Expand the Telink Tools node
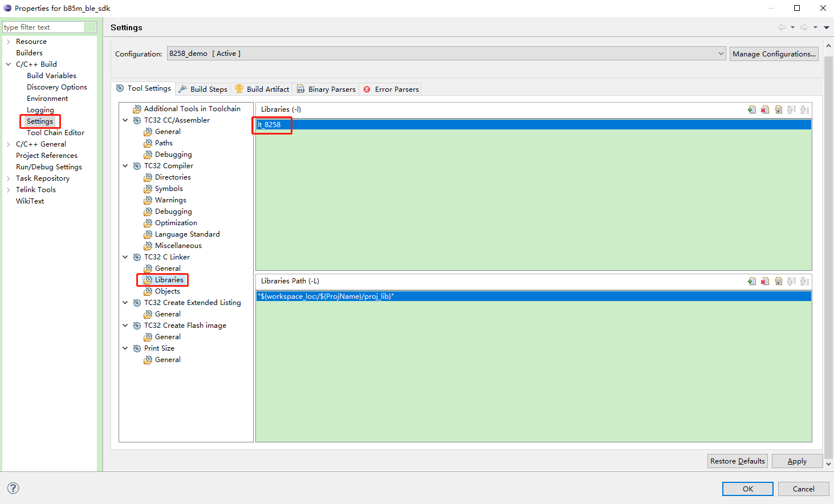The height and width of the screenshot is (504, 834). pos(9,190)
